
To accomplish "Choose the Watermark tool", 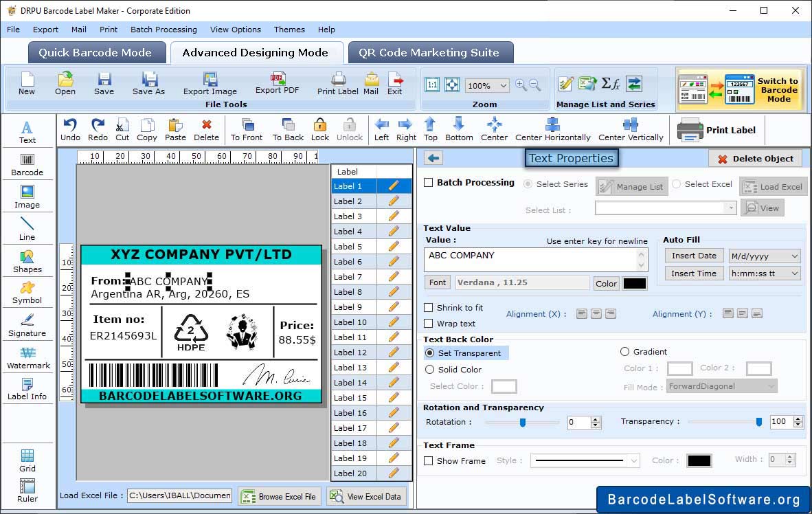I will tap(28, 358).
